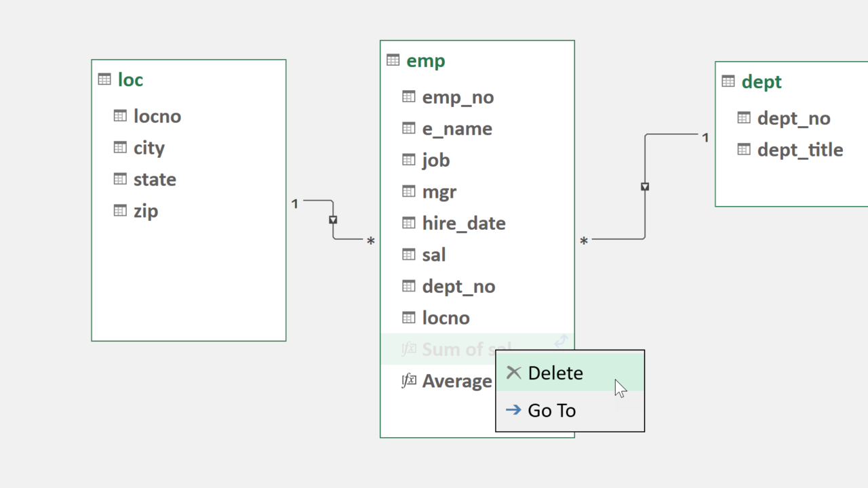Select the mgr column in emp table
Image resolution: width=868 pixels, height=488 pixels.
439,192
